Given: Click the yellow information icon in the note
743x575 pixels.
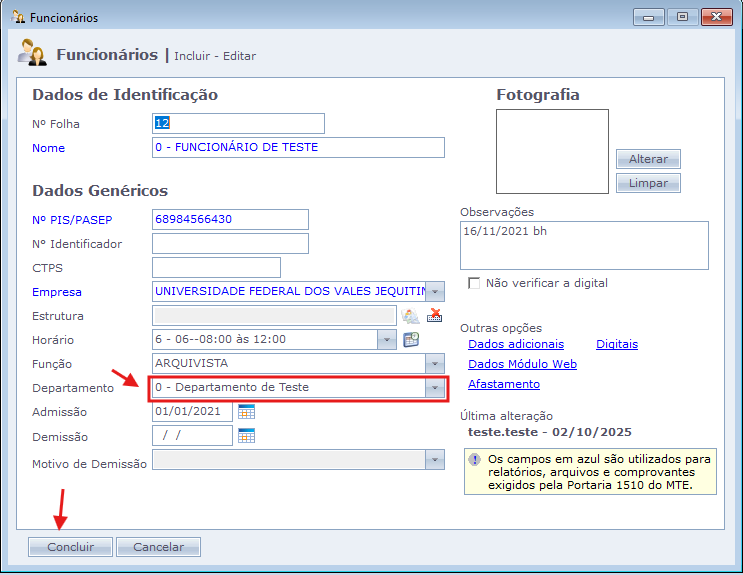Looking at the screenshot, I should pyautogui.click(x=474, y=460).
